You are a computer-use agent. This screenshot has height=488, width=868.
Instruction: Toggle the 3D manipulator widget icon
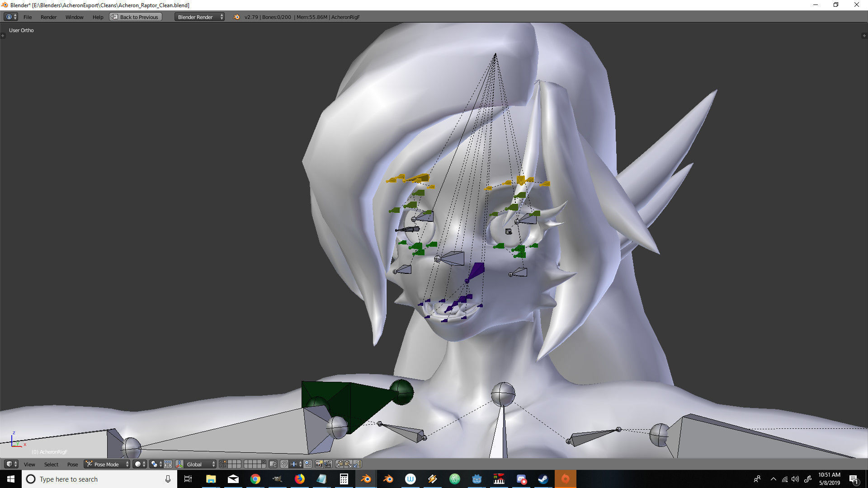click(x=179, y=464)
